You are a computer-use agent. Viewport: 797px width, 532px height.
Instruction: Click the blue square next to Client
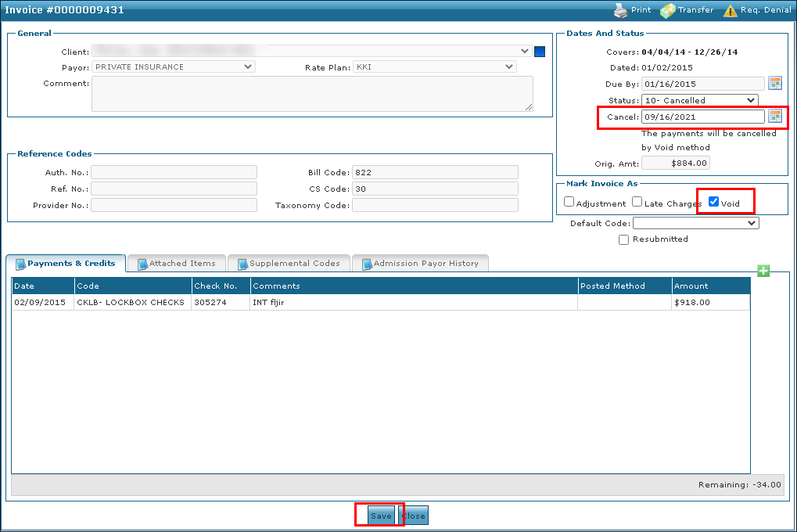(540, 52)
